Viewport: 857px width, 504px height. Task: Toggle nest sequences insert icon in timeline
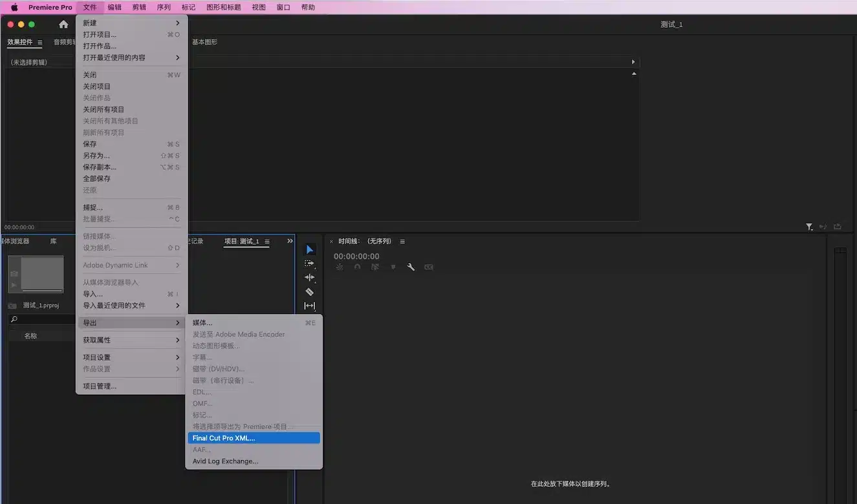(x=339, y=267)
